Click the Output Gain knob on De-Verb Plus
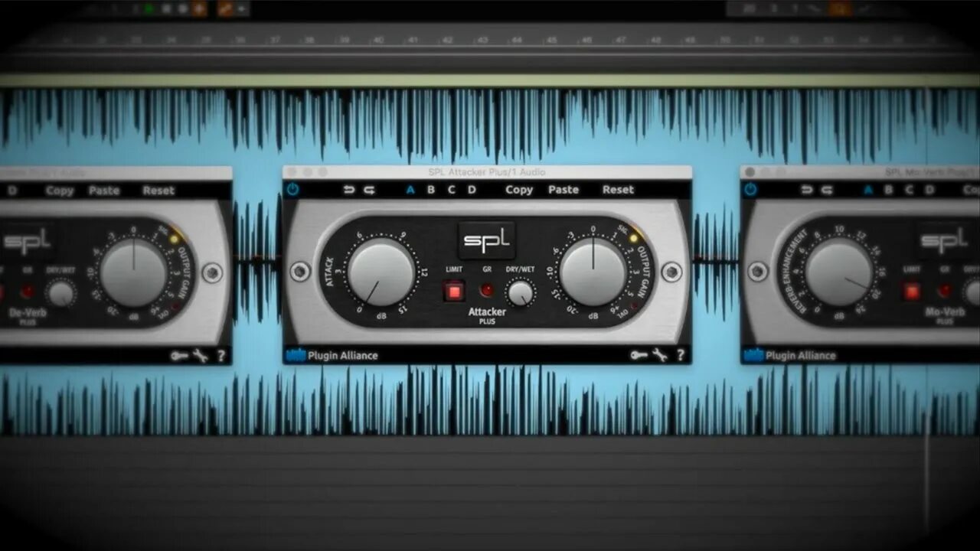 [x=133, y=271]
